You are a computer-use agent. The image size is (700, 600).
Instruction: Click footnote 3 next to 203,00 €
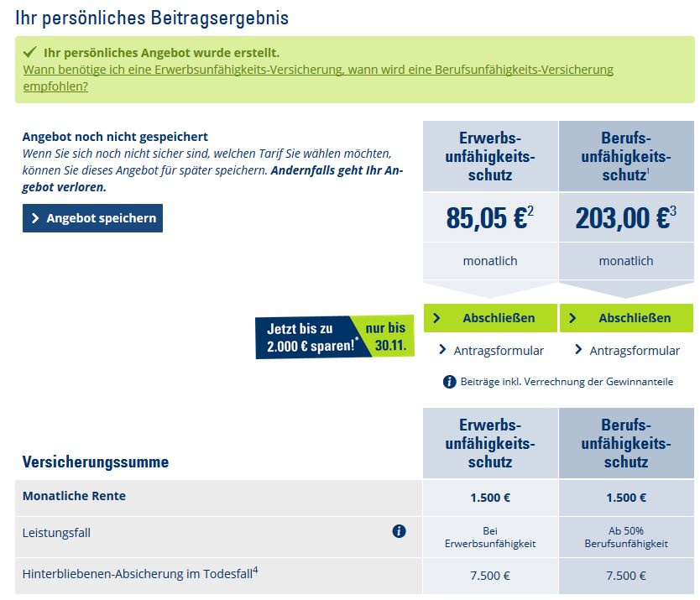pos(672,210)
